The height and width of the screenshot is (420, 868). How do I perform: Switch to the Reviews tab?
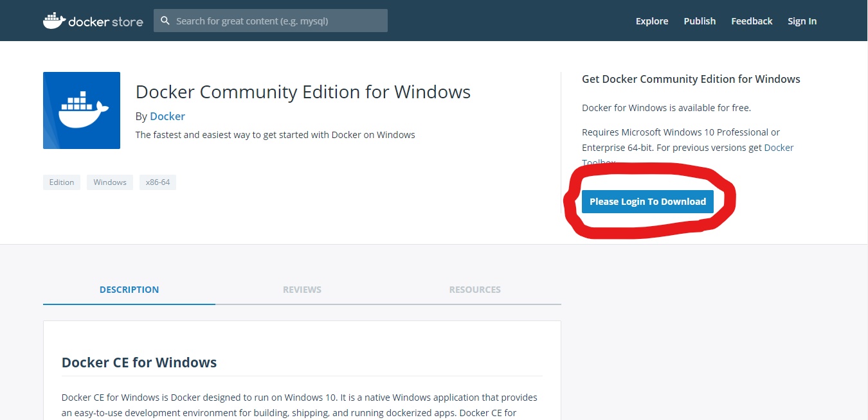coord(302,290)
